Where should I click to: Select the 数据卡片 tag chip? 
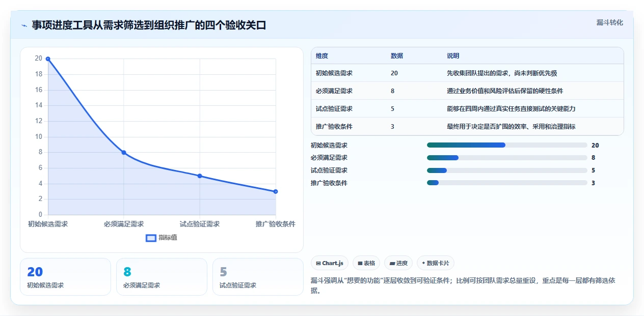click(436, 263)
